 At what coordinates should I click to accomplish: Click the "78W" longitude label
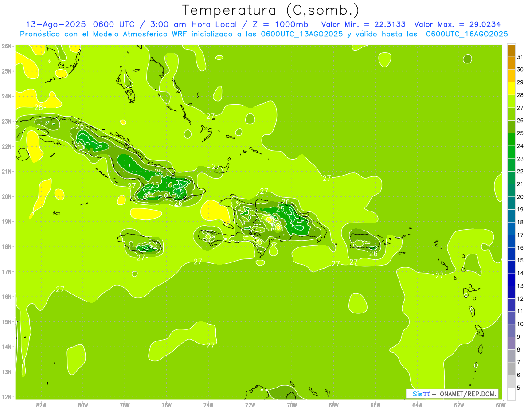pos(125,405)
